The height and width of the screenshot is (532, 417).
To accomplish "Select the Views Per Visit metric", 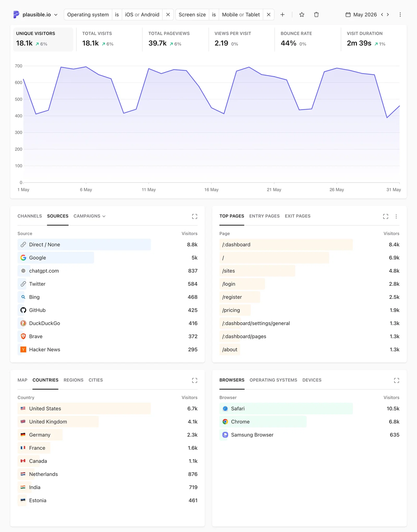I will pos(242,39).
